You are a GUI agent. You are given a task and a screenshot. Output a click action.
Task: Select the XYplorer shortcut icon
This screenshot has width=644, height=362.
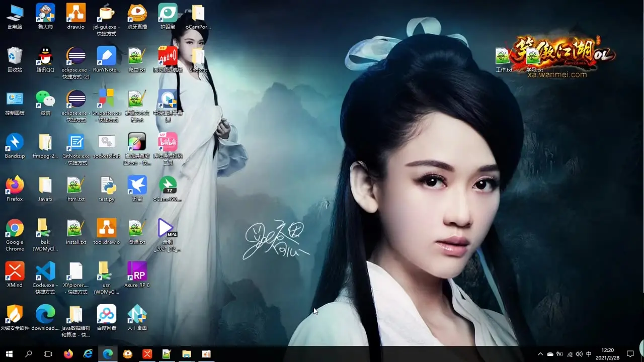tap(76, 278)
